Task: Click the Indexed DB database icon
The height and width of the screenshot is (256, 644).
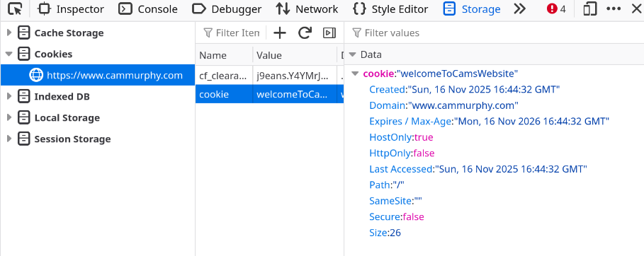Action: point(24,97)
